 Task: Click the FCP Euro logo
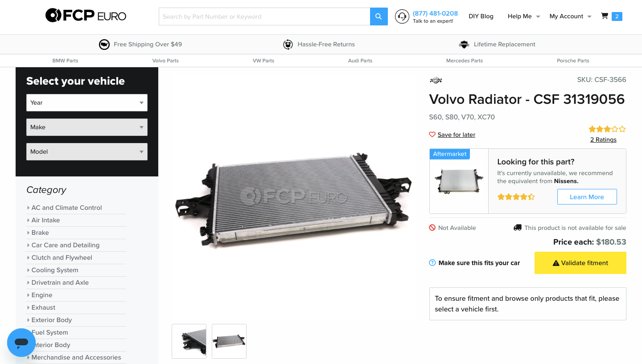(86, 16)
